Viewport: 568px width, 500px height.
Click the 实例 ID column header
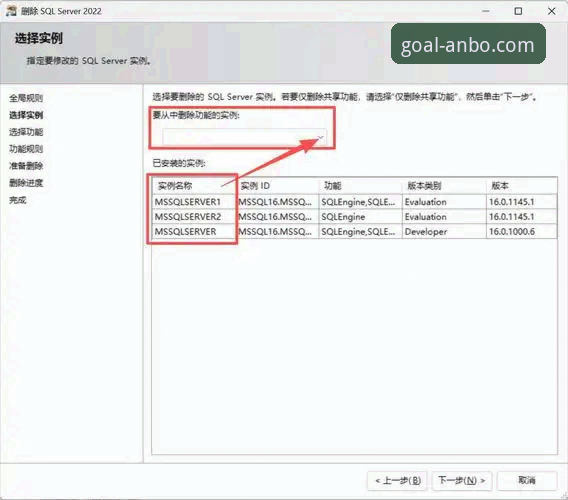coord(277,186)
